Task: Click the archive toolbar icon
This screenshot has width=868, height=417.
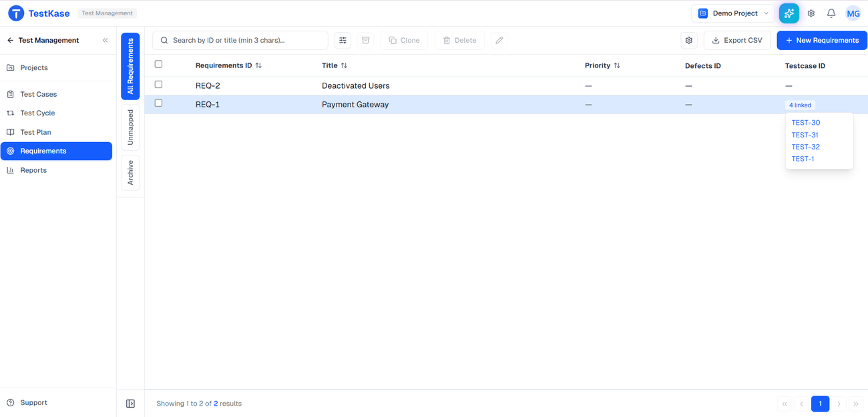Action: [x=366, y=41]
